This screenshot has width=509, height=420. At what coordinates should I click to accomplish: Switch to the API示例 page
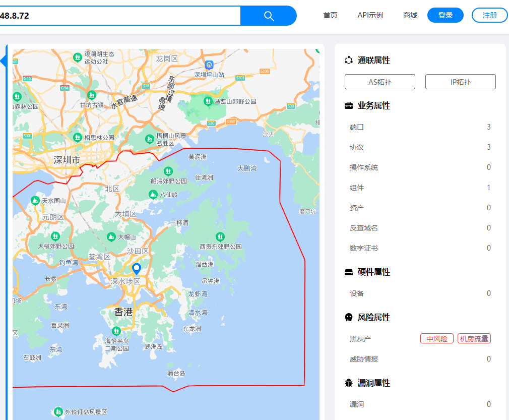(370, 15)
